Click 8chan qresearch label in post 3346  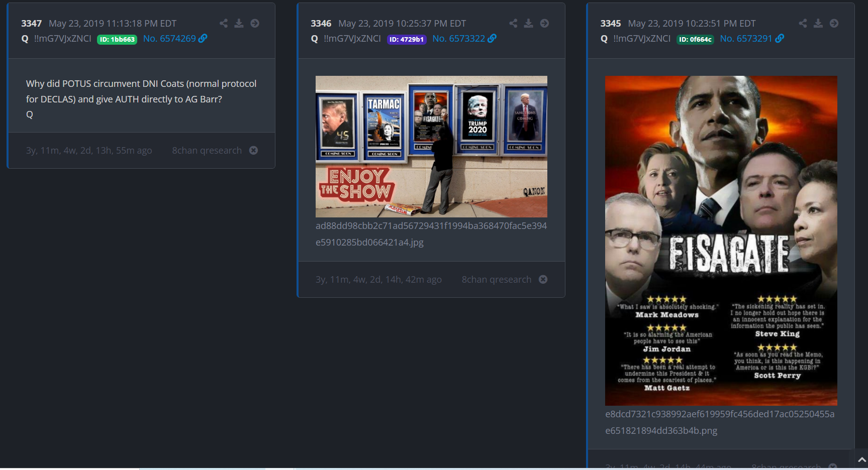tap(497, 280)
